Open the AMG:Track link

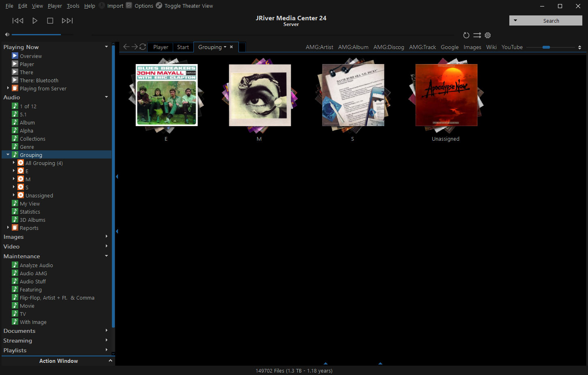[x=423, y=47]
